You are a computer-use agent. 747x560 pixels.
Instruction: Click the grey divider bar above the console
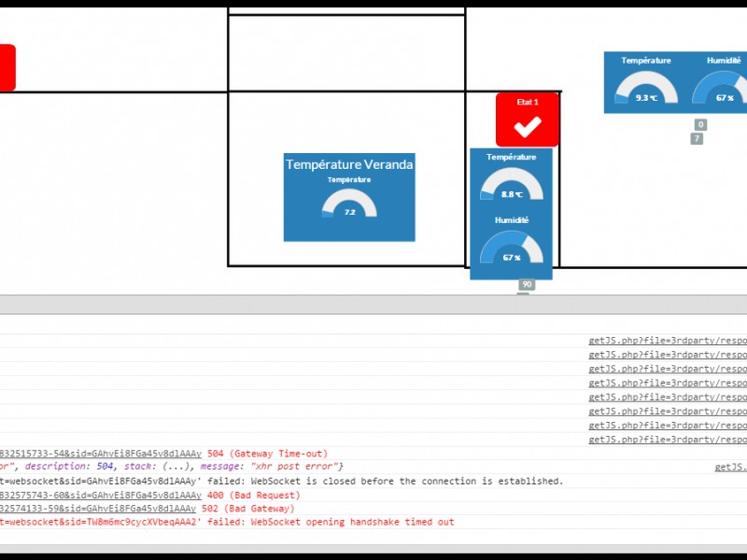point(373,304)
